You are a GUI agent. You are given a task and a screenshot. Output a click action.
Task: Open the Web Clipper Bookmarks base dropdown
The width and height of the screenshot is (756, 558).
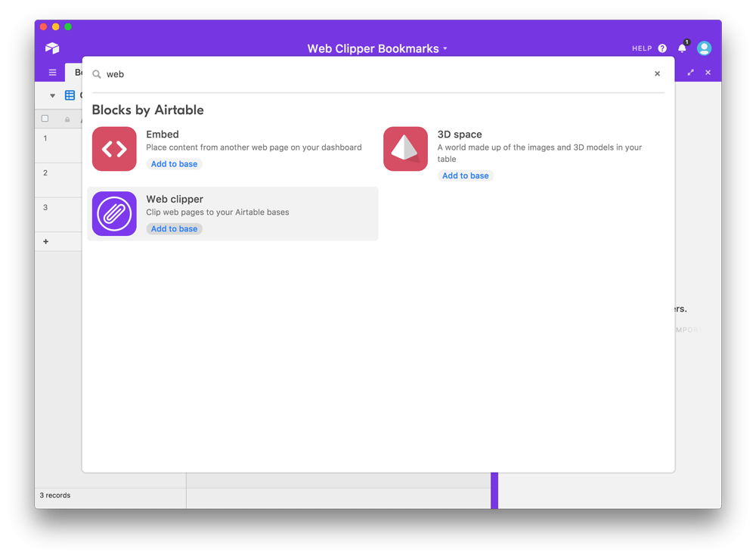(377, 48)
